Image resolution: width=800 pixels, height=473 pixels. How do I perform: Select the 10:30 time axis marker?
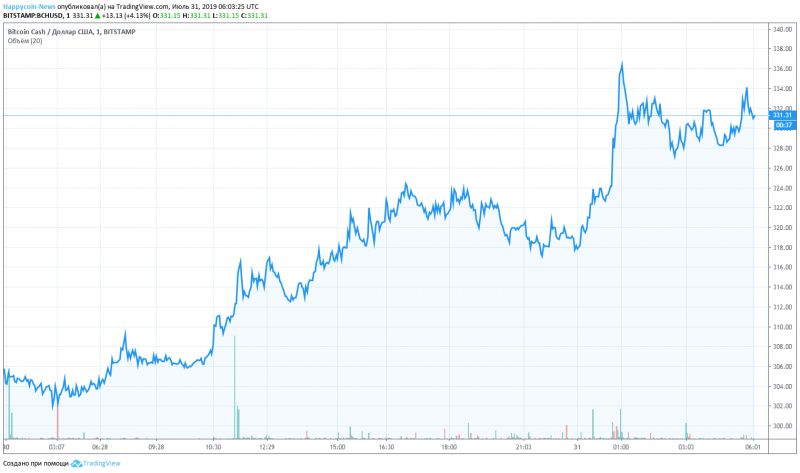(x=213, y=447)
